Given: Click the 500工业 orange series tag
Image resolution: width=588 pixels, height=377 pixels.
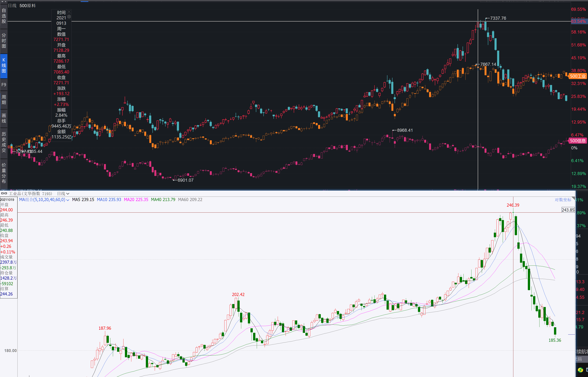Looking at the screenshot, I should coord(578,76).
